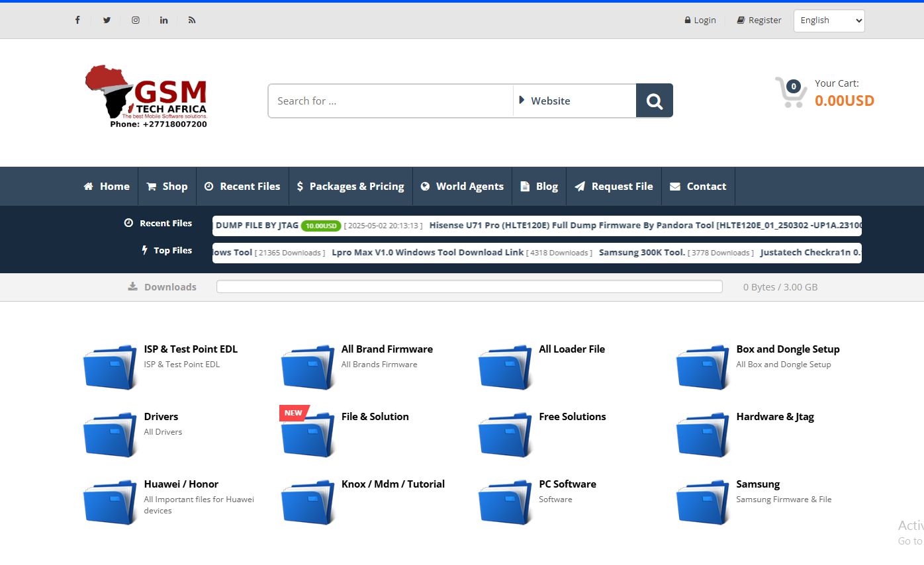
Task: Click the Twitter icon in top bar
Action: tap(107, 20)
